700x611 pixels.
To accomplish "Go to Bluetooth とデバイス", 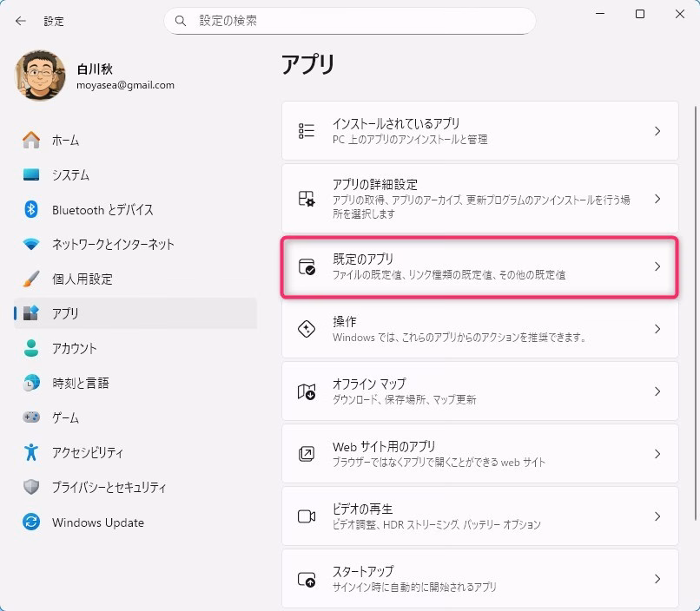I will pos(135,209).
